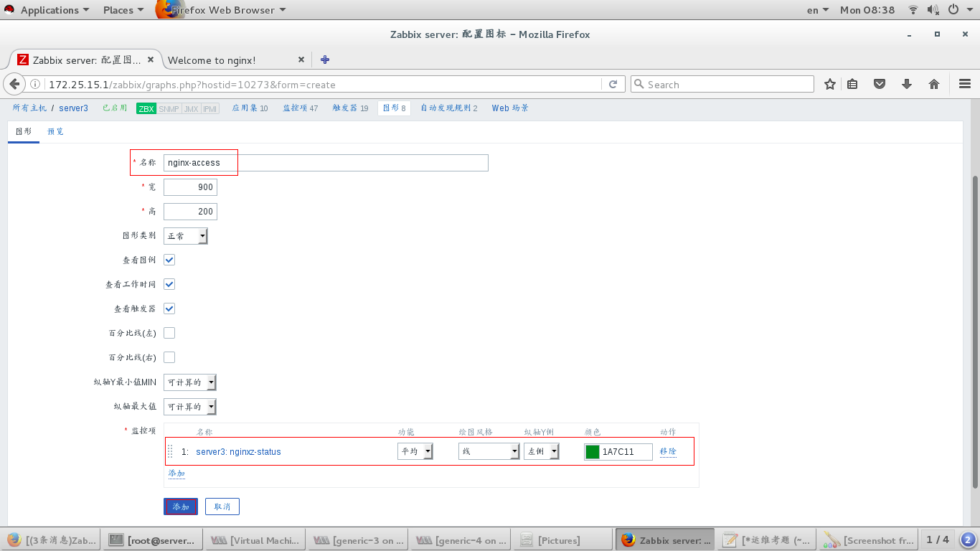
Task: Open 触发器 19 host navigation item
Action: coord(351,108)
